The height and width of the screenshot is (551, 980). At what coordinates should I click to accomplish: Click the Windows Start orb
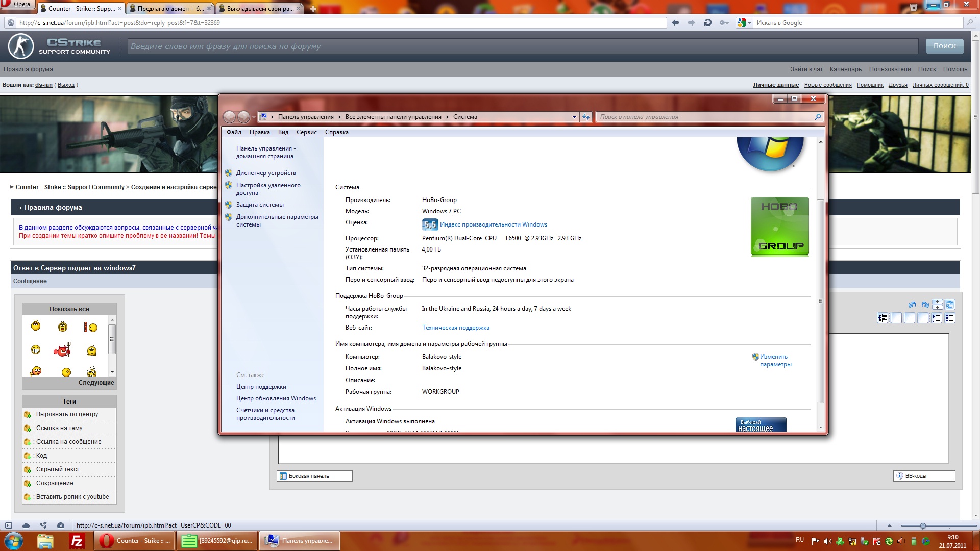pyautogui.click(x=14, y=541)
